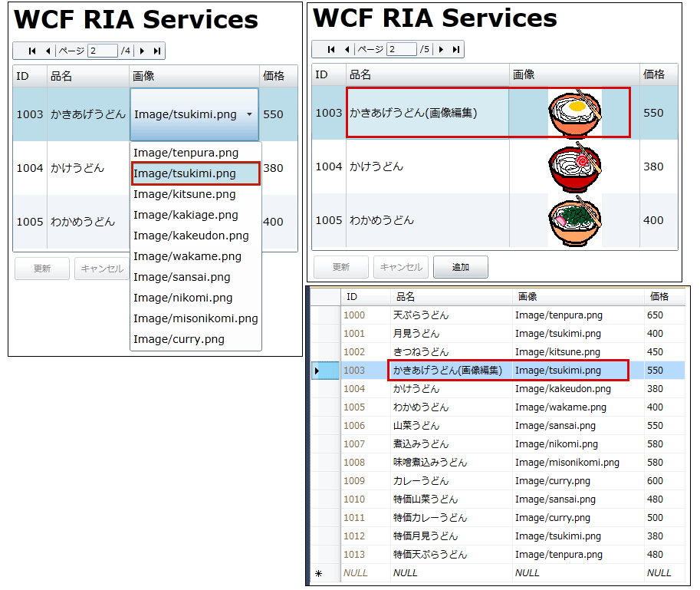The image size is (700, 590).
Task: Select Image/kakeudon.png cell in database table
Action: point(577,388)
